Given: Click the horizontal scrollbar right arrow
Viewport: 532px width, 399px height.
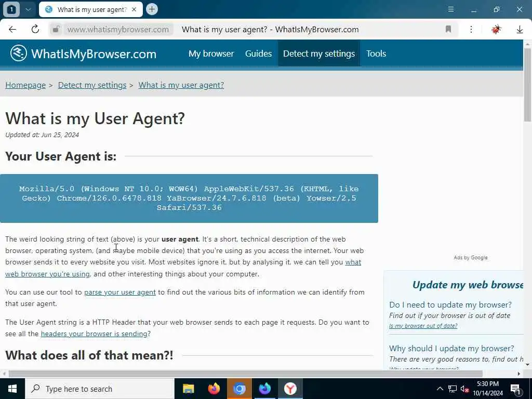Looking at the screenshot, I should [x=519, y=374].
